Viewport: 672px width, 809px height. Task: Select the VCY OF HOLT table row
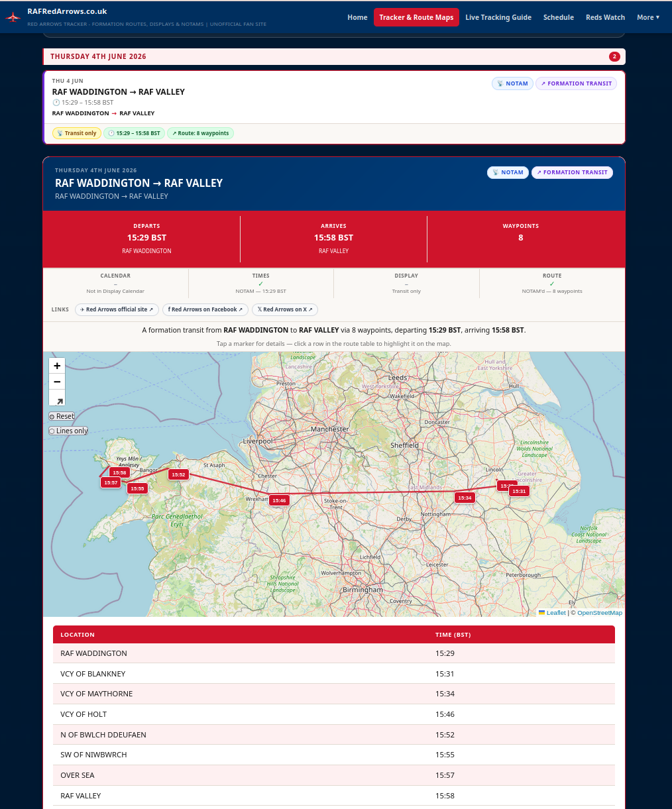coord(334,714)
